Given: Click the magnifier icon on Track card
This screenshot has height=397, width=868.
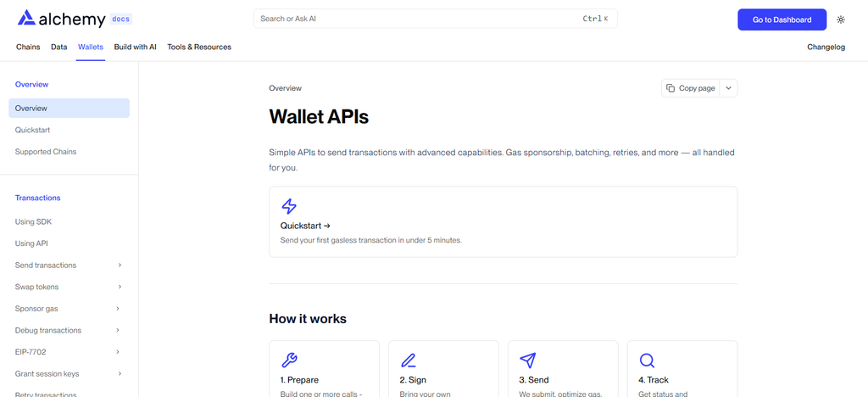Looking at the screenshot, I should 647,361.
